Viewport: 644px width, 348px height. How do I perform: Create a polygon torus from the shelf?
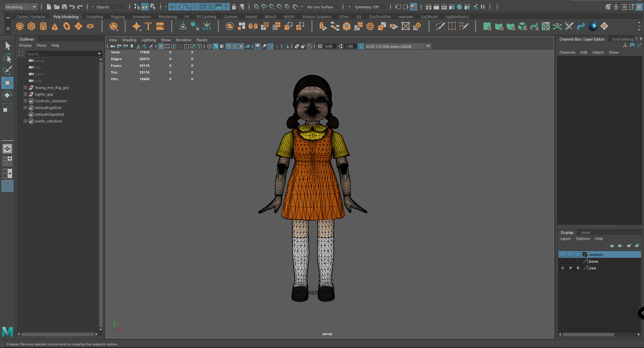(67, 26)
